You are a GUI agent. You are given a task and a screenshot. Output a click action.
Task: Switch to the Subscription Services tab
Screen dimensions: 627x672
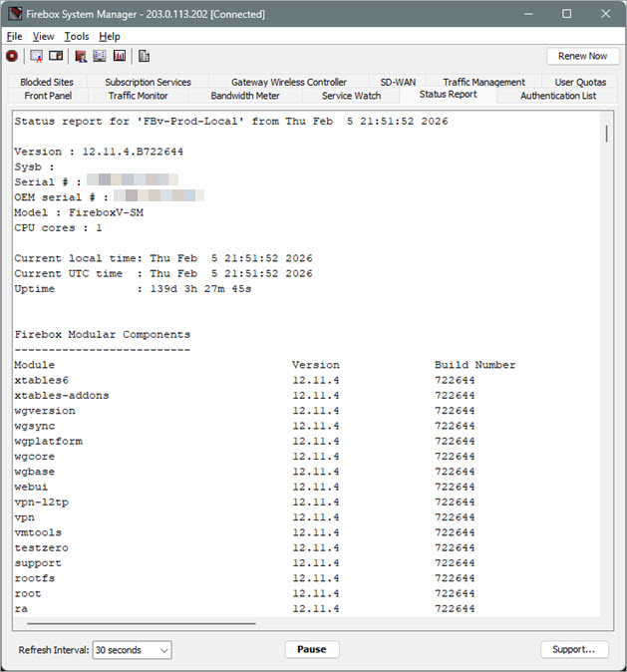pyautogui.click(x=148, y=82)
